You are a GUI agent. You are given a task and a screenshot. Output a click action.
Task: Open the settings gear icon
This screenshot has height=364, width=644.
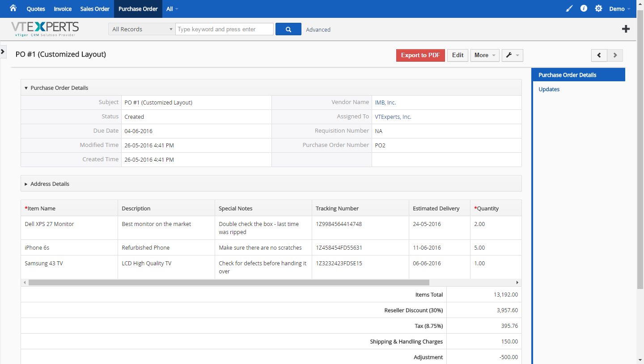point(598,8)
